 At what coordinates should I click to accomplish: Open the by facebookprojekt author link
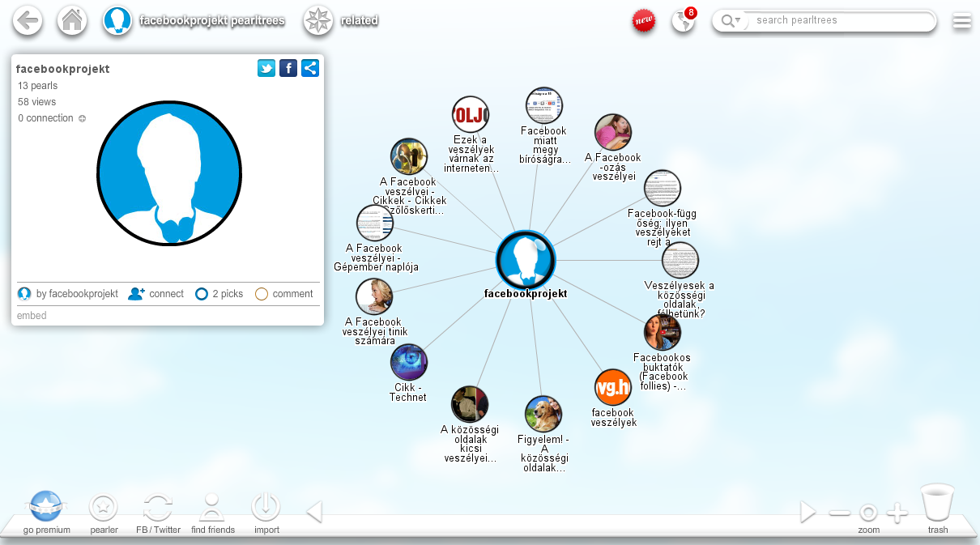pos(68,294)
